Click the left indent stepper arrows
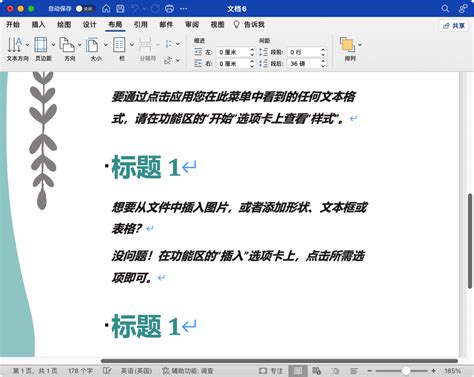 click(252, 52)
